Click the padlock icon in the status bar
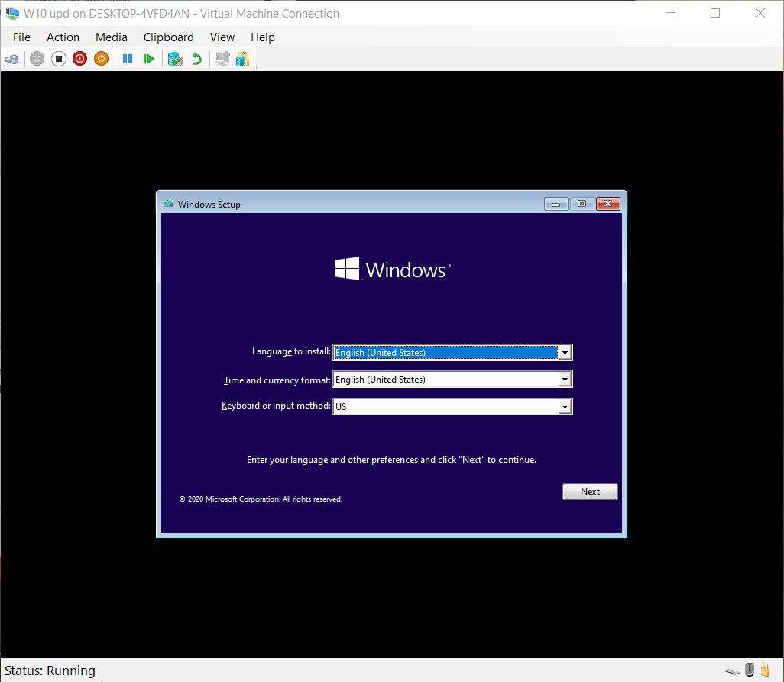The image size is (784, 682). click(765, 670)
